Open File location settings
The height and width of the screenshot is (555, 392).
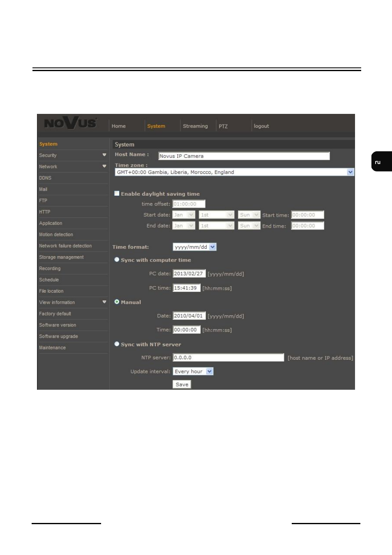tap(51, 291)
